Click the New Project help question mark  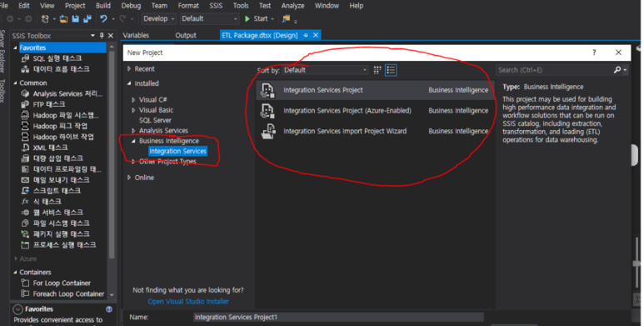point(594,53)
